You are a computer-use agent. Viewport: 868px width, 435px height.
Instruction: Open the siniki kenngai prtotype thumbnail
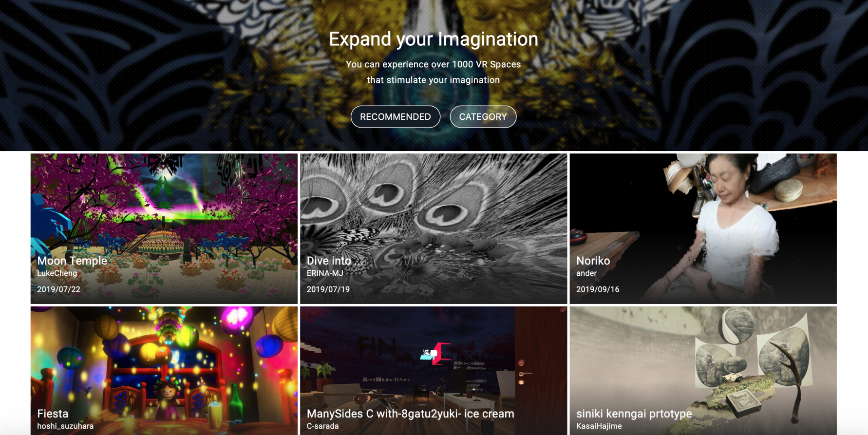coord(703,371)
